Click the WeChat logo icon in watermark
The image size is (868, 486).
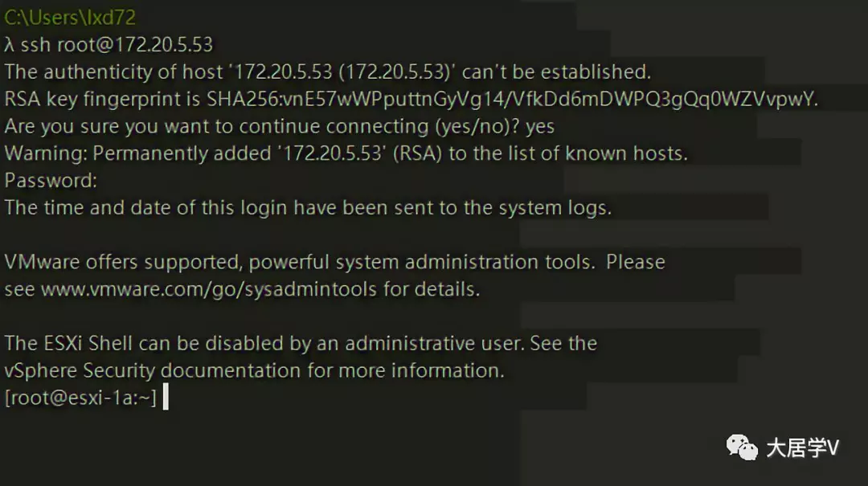coord(742,447)
